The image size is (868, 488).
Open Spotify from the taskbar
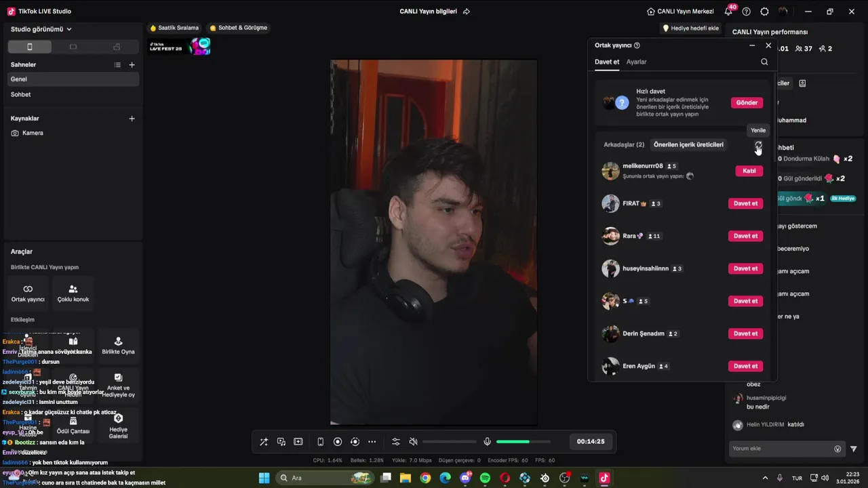pyautogui.click(x=485, y=478)
